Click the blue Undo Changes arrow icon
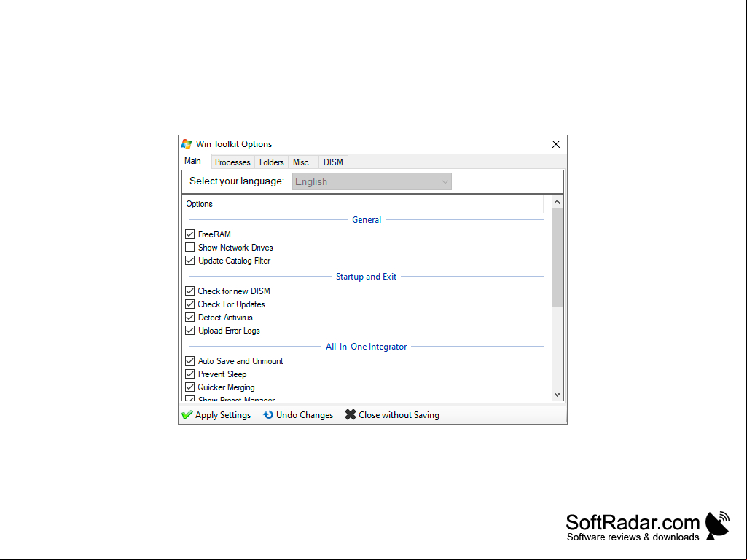Screen dimensions: 747x560 coord(268,415)
